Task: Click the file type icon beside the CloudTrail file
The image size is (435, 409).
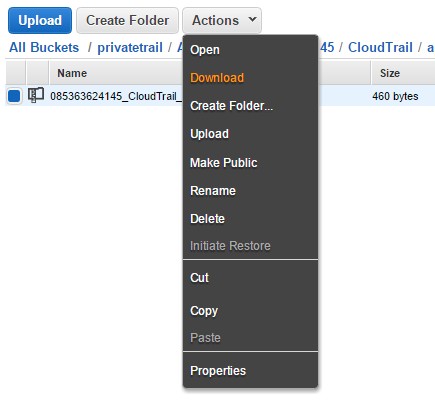Action: tap(36, 95)
